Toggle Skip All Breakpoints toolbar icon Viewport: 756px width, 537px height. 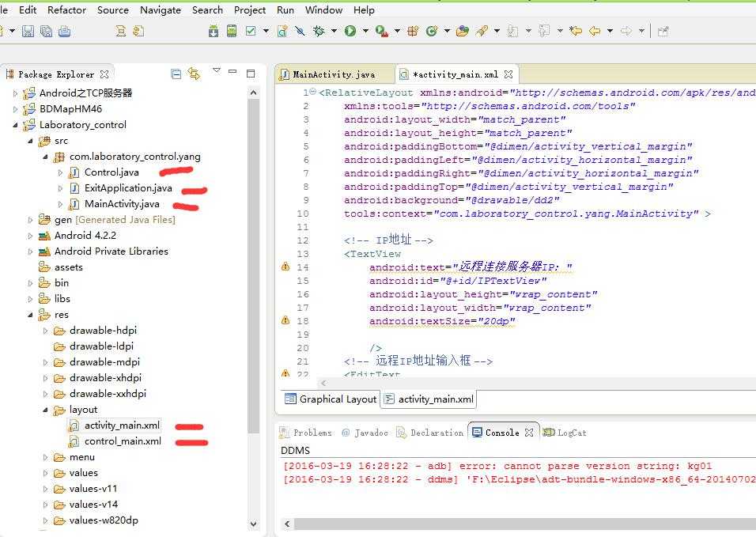pos(300,32)
